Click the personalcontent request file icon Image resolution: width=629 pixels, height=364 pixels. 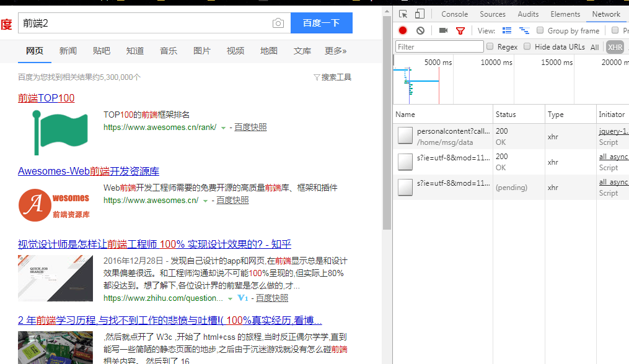[x=405, y=136]
